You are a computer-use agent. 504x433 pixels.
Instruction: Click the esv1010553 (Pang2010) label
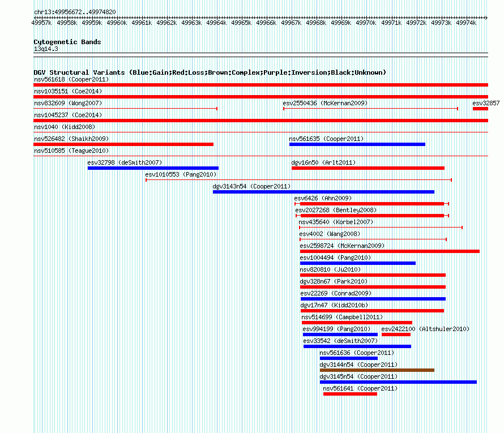click(181, 174)
